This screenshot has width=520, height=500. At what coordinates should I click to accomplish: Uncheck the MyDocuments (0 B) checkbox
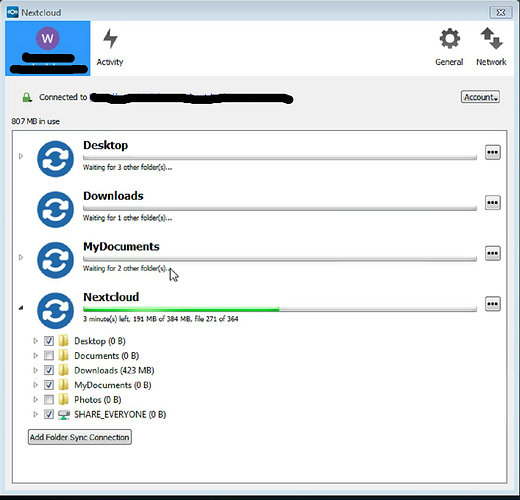[x=49, y=385]
